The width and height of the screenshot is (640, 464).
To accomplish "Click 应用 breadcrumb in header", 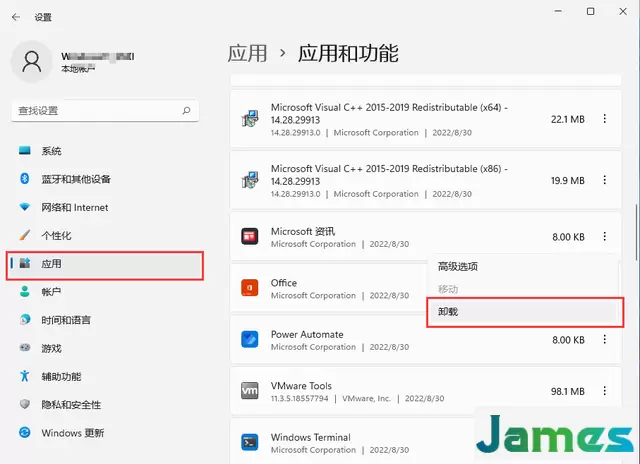I will (x=247, y=53).
